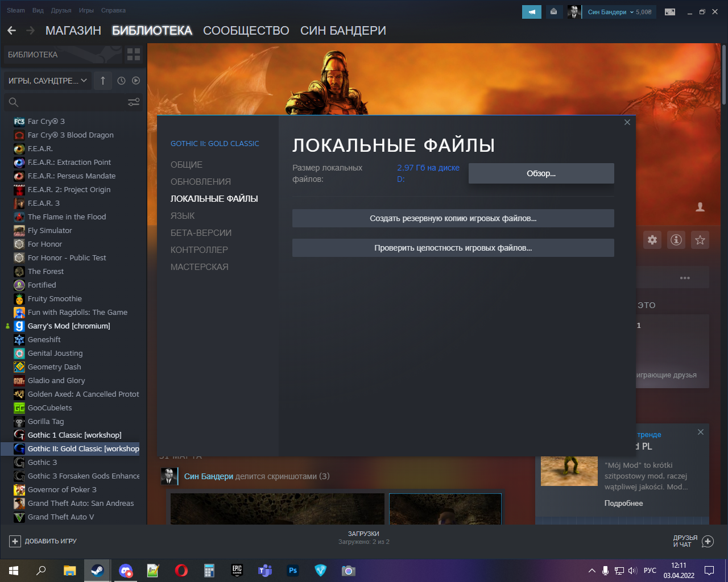Filter library by ready-to-play icon
The height and width of the screenshot is (582, 728).
pos(136,81)
